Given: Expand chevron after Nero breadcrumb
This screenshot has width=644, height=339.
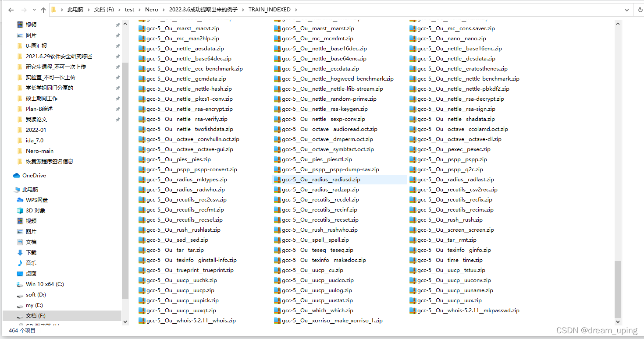Looking at the screenshot, I should (x=163, y=9).
